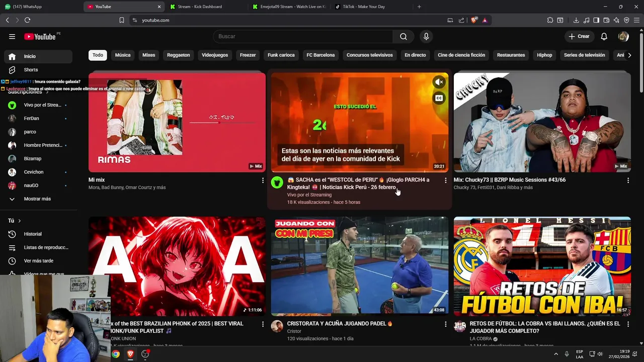The image size is (644, 362).
Task: Open the Brave Wallet icon
Action: pyautogui.click(x=606, y=20)
